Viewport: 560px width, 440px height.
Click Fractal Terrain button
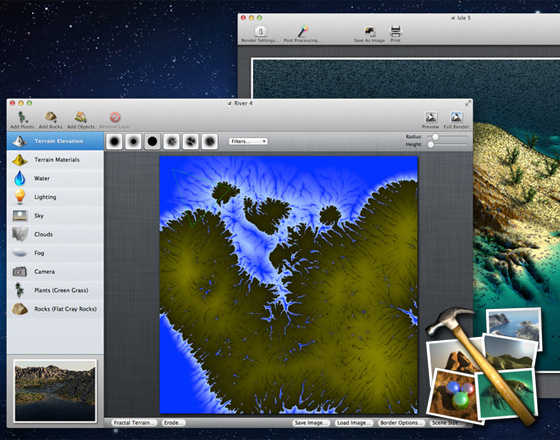(134, 422)
